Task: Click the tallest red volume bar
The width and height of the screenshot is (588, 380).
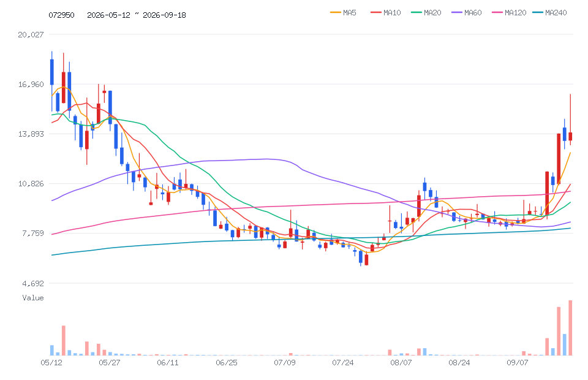Action: 570,328
